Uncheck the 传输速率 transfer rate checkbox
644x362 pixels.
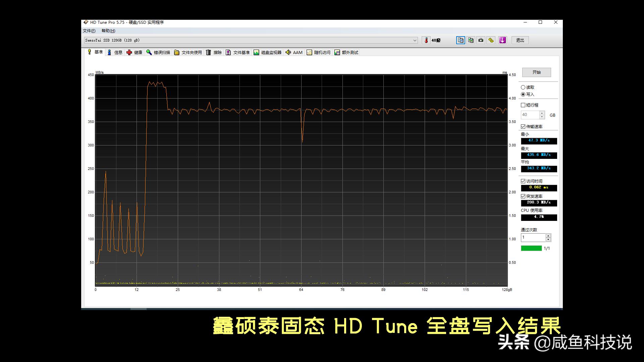coord(523,126)
